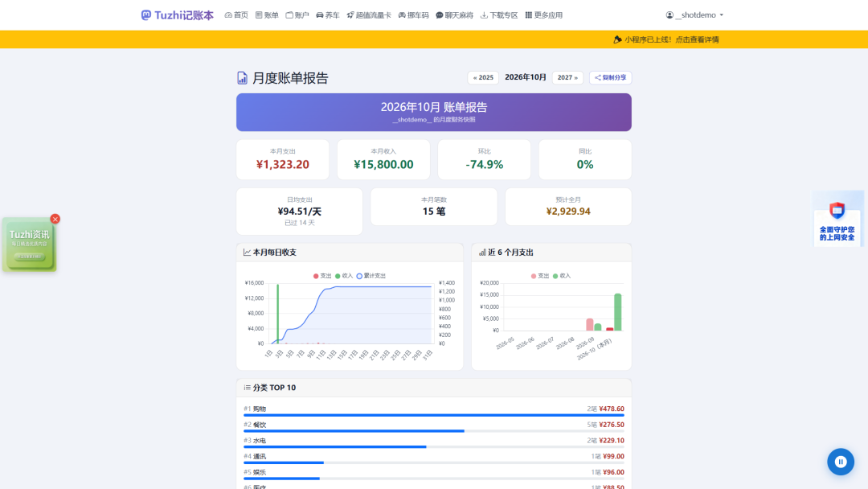868x489 pixels.
Task: Click the 环比 -74.9% card
Action: pos(485,159)
